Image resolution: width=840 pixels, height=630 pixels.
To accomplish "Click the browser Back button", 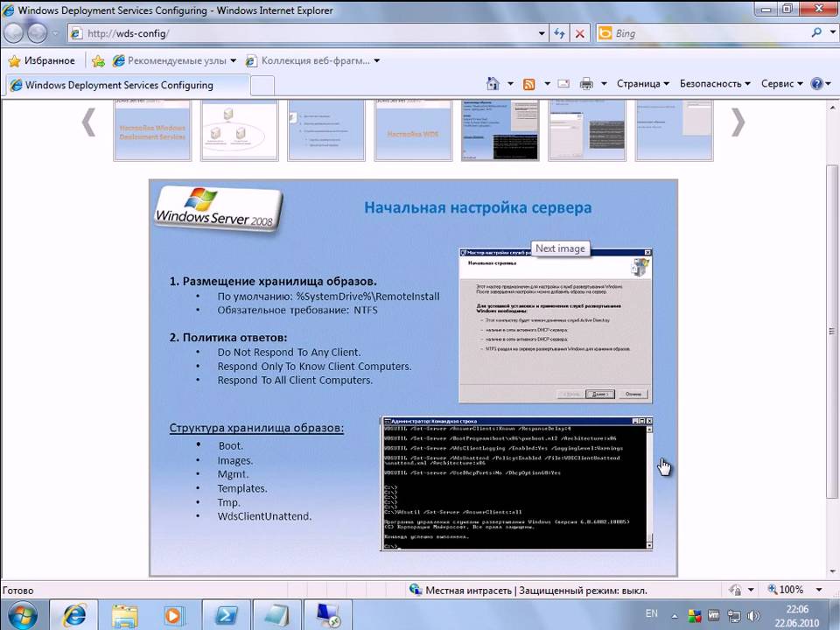I will pos(13,34).
